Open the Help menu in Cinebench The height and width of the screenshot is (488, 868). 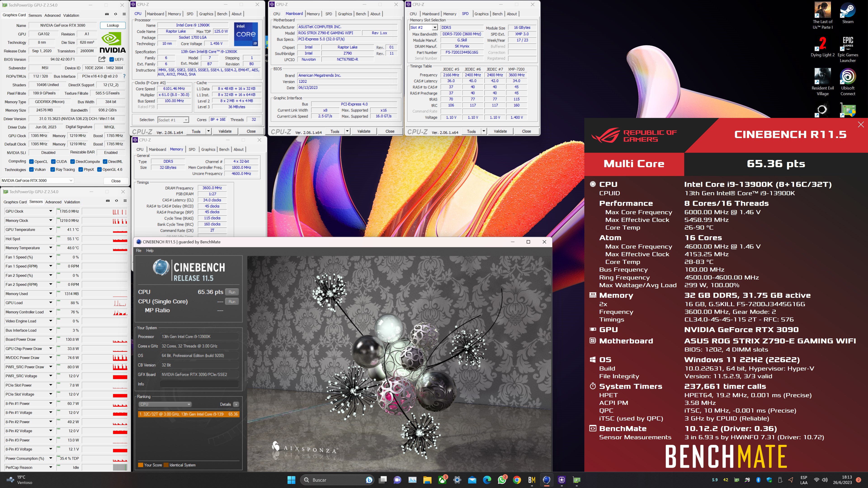click(x=150, y=251)
